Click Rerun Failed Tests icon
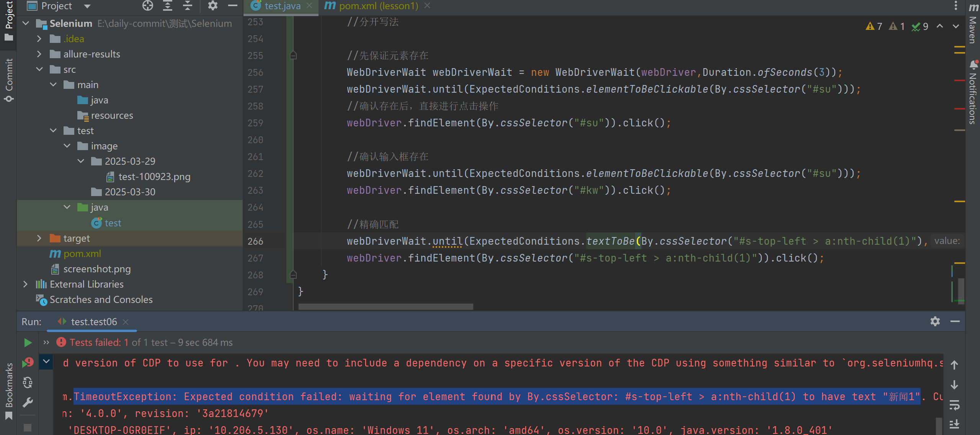Screen dimensions: 980x435 point(28,362)
